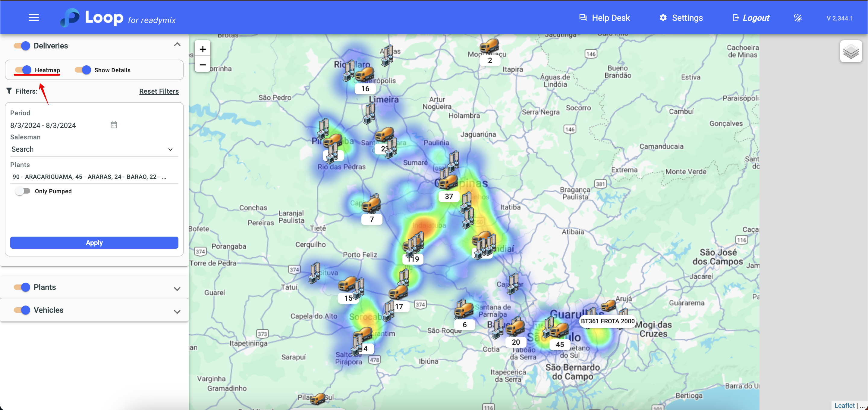Viewport: 868px width, 410px height.
Task: Zoom in on the map
Action: point(203,49)
